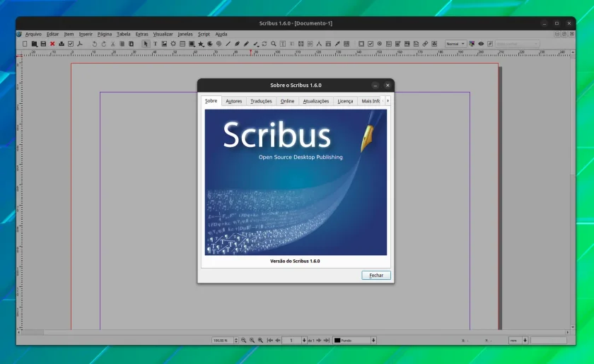The image size is (594, 364).
Task: Switch to the Licença tab
Action: pos(345,101)
